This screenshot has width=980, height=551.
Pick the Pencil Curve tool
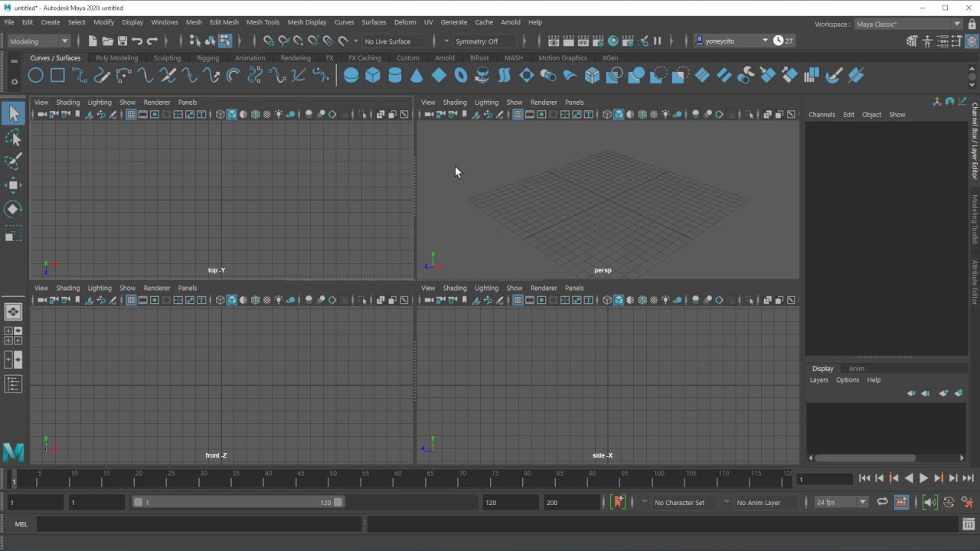pos(102,75)
